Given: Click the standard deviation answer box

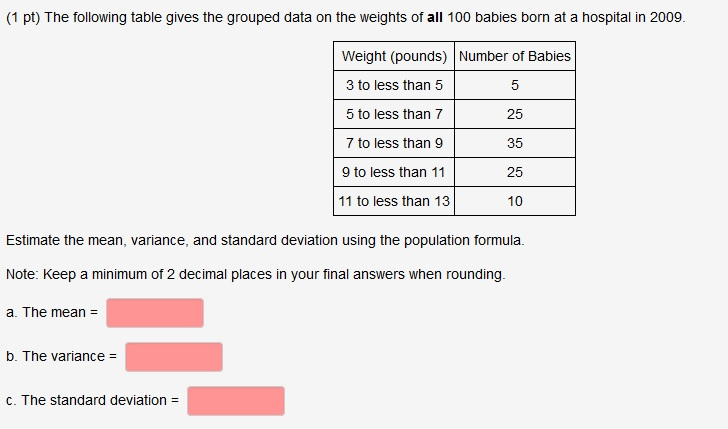Looking at the screenshot, I should [x=236, y=401].
